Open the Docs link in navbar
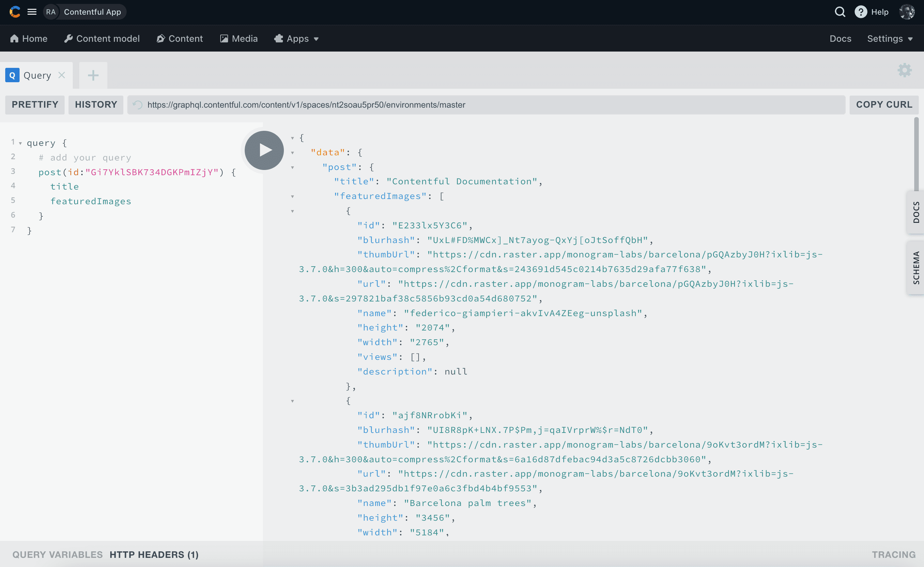 click(840, 38)
